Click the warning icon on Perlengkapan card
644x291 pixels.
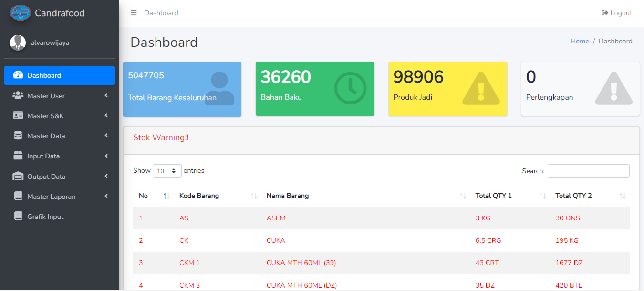[613, 88]
